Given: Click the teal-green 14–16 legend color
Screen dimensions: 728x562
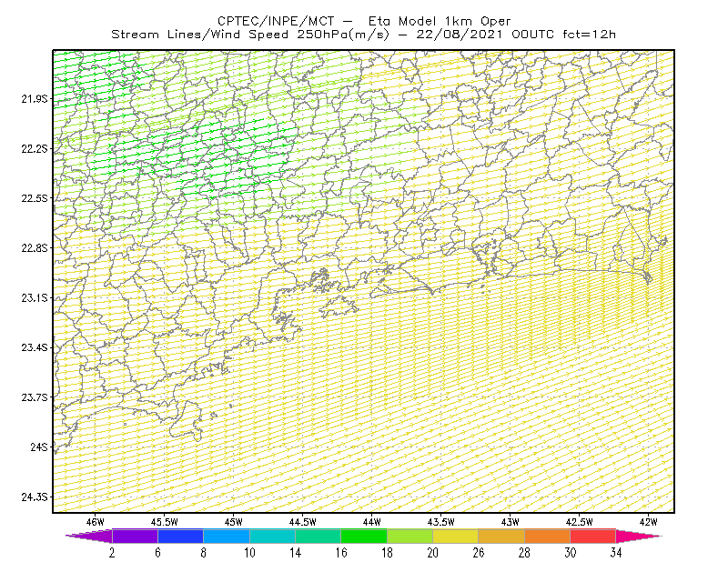Looking at the screenshot, I should pos(318,536).
